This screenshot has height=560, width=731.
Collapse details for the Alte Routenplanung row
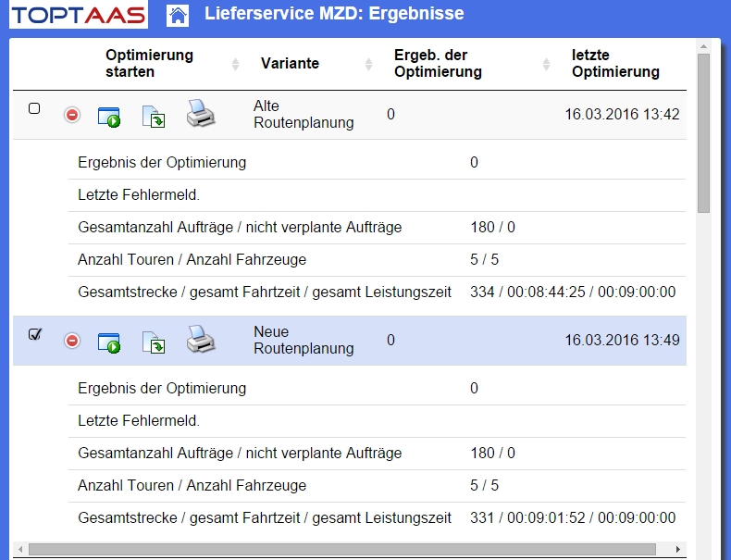click(x=72, y=115)
